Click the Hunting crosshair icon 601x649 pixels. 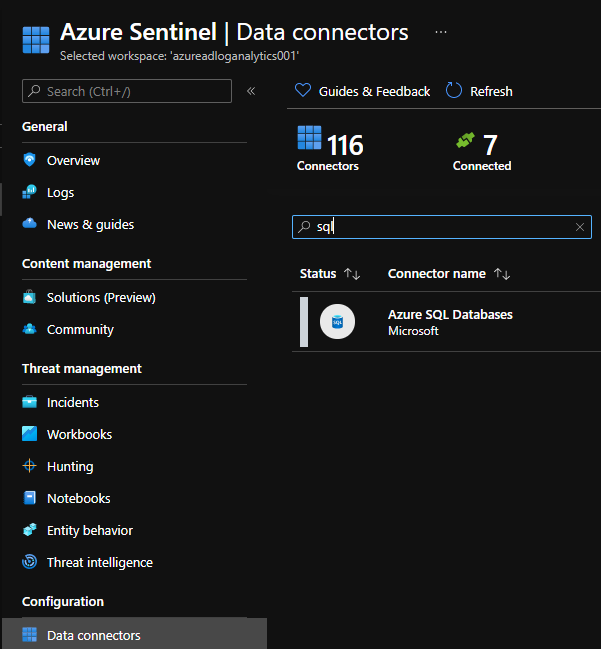29,466
